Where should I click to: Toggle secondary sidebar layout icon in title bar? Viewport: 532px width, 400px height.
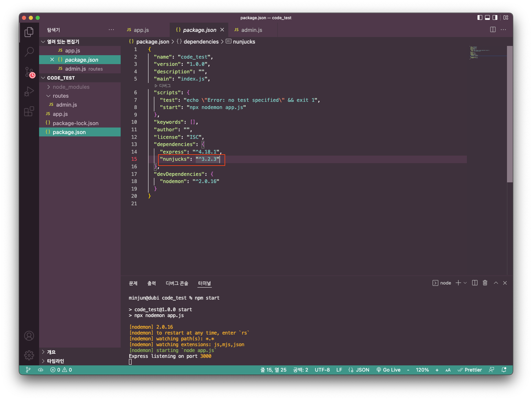point(495,17)
